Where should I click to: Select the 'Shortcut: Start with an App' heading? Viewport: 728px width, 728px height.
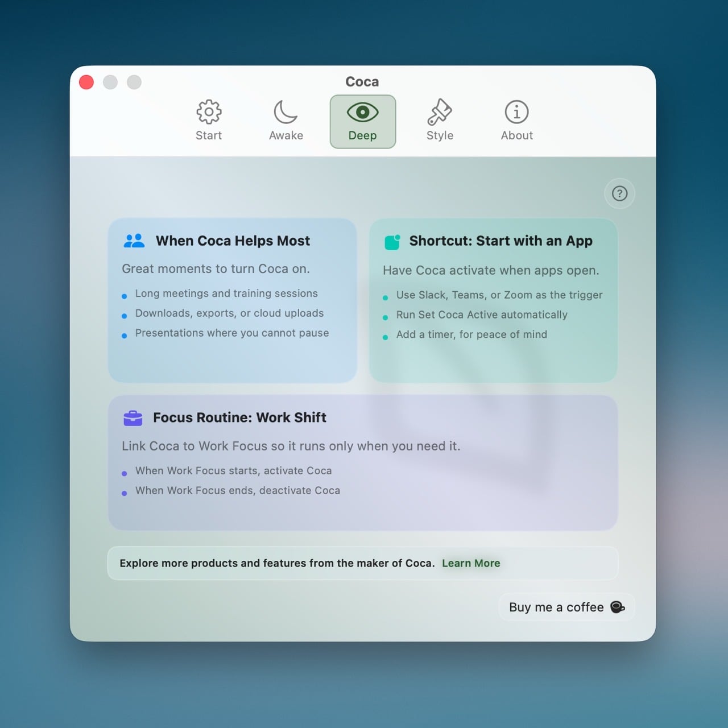tap(501, 241)
